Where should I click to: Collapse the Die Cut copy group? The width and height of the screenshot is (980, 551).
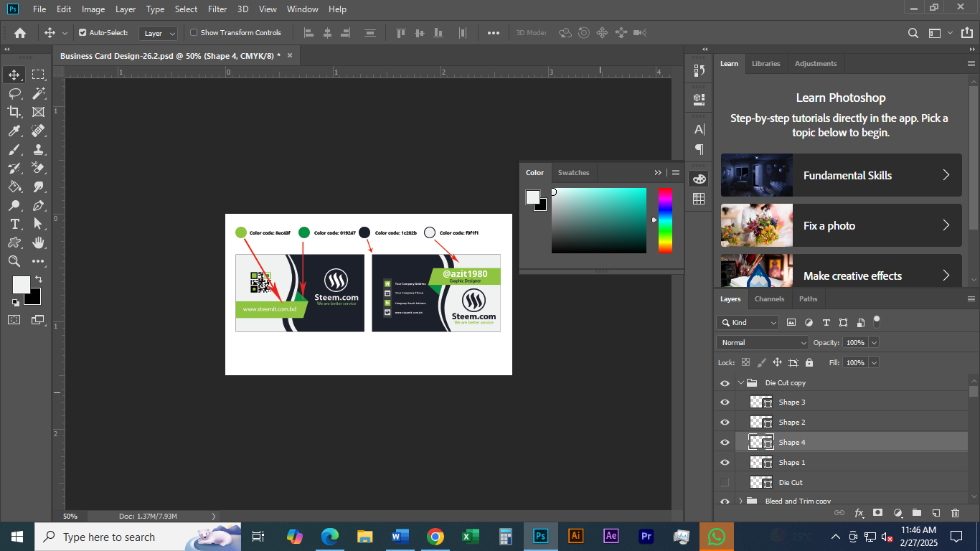click(740, 383)
